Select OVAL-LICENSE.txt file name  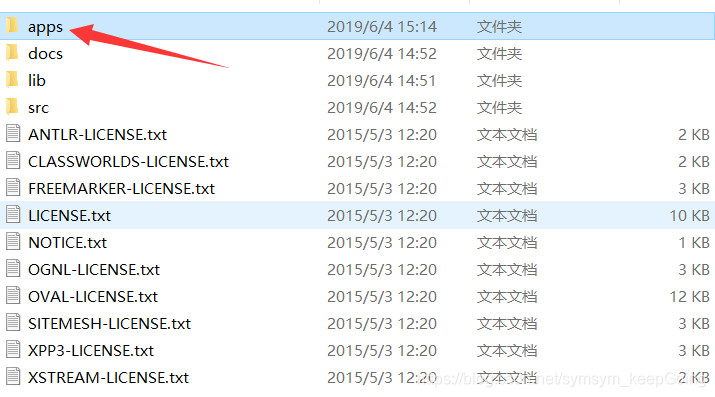coord(93,296)
